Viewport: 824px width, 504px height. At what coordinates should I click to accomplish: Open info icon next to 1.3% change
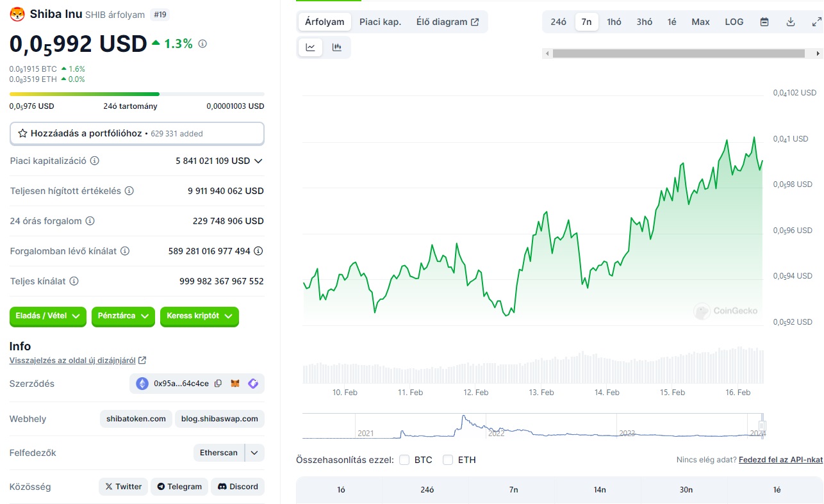(x=202, y=44)
